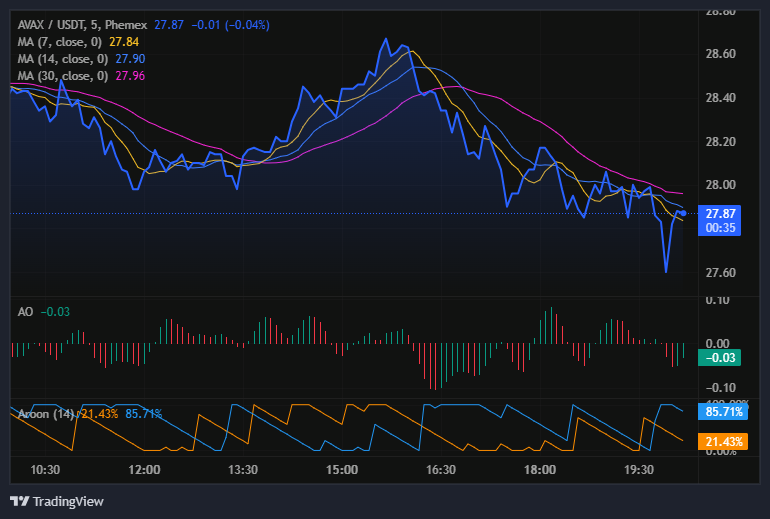Click the 15:00 time axis label
This screenshot has width=770, height=519.
point(342,470)
